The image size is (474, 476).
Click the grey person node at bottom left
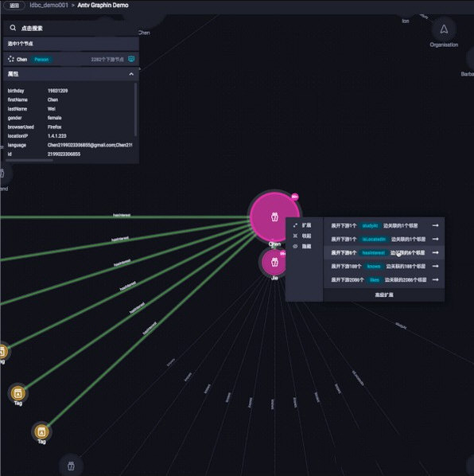[x=71, y=466]
